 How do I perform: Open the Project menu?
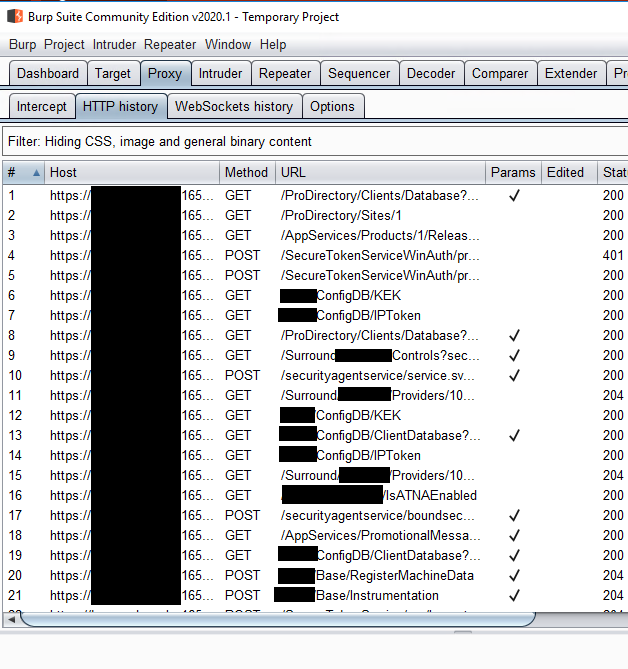(64, 45)
